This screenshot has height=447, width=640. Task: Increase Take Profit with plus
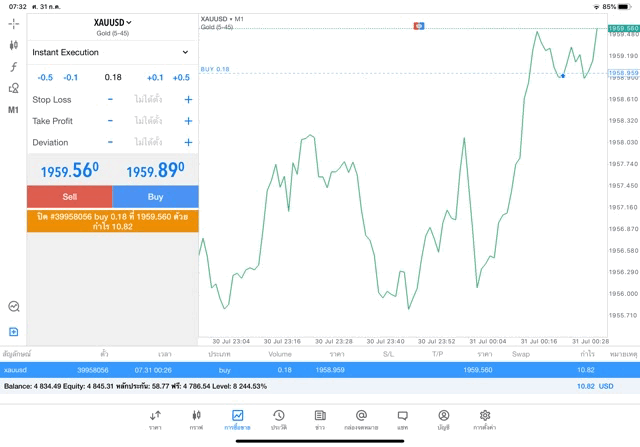click(x=188, y=121)
